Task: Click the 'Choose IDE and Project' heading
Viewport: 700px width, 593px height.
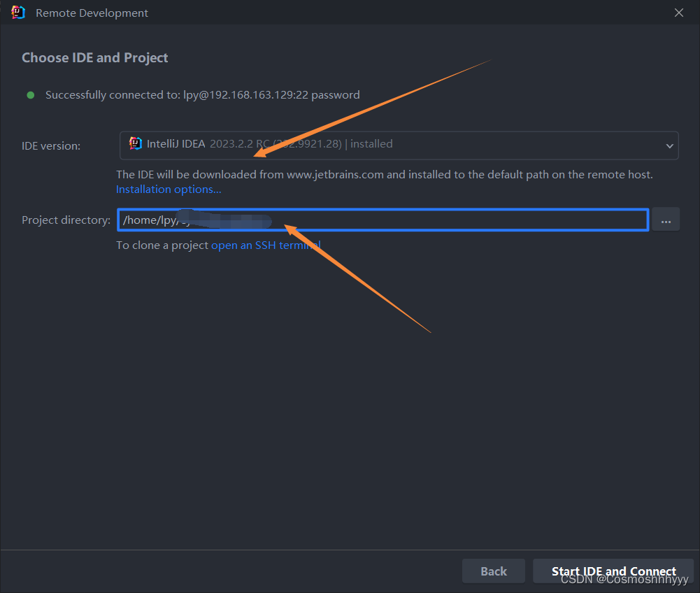Action: [94, 57]
